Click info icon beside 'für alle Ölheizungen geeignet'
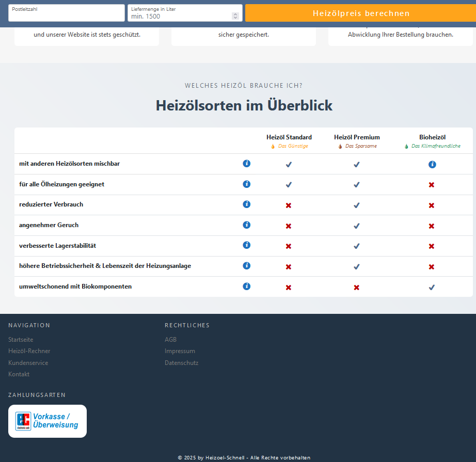The width and height of the screenshot is (476, 462). pyautogui.click(x=246, y=184)
